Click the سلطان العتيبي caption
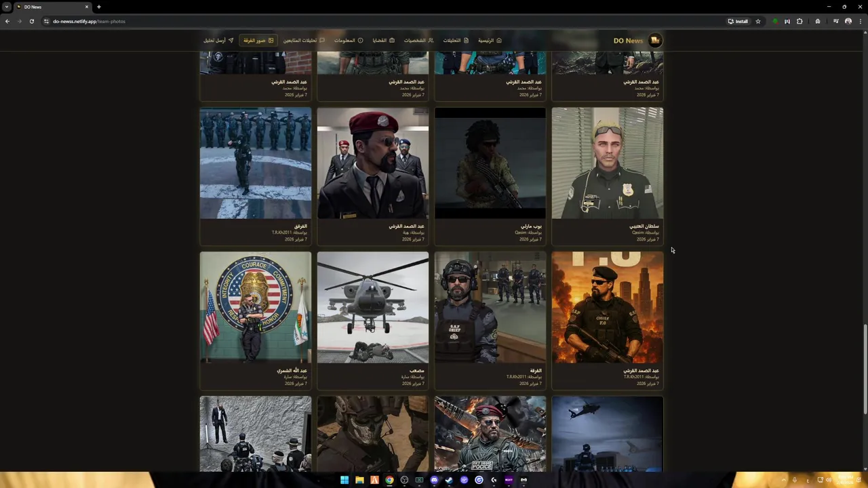Image resolution: width=868 pixels, height=488 pixels. [644, 226]
